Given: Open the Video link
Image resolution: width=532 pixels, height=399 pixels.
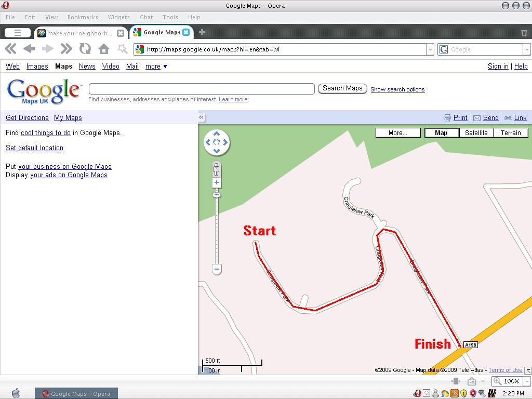Looking at the screenshot, I should [x=111, y=66].
